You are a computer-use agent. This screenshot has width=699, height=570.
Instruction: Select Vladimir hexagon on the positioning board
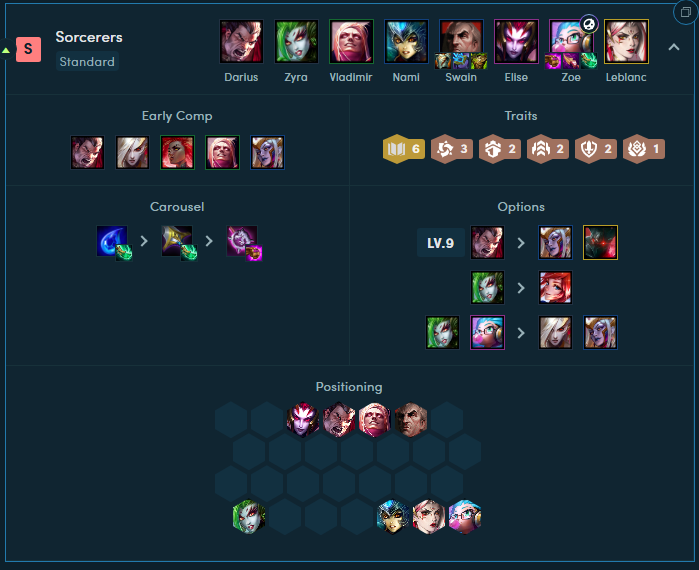[374, 420]
